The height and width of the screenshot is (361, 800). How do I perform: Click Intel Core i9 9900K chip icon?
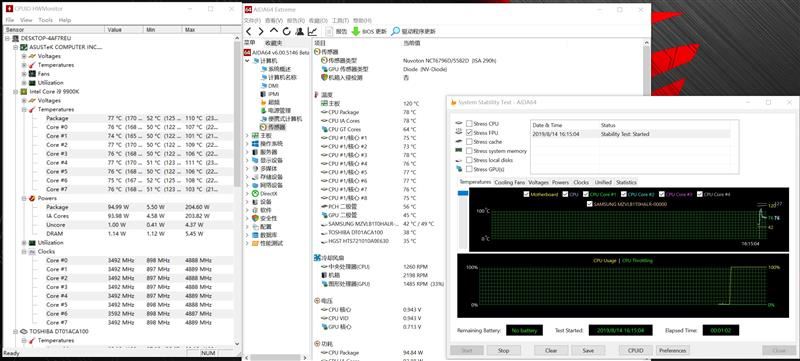pos(23,92)
